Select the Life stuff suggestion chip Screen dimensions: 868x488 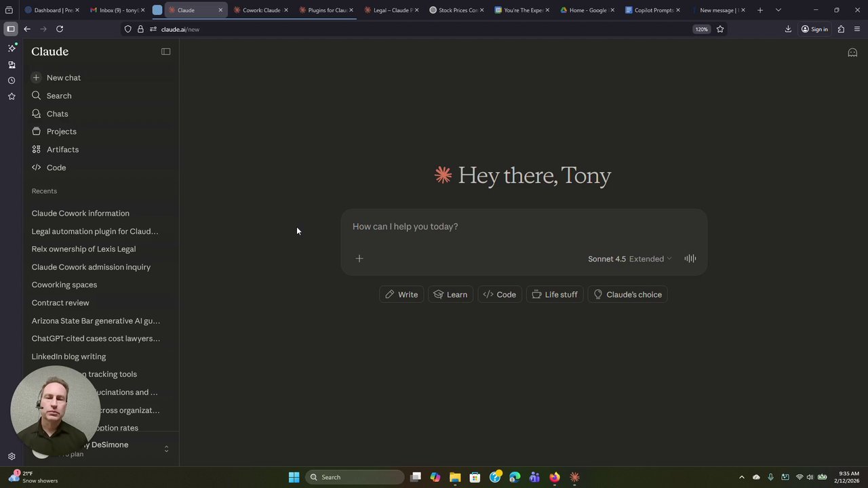555,294
